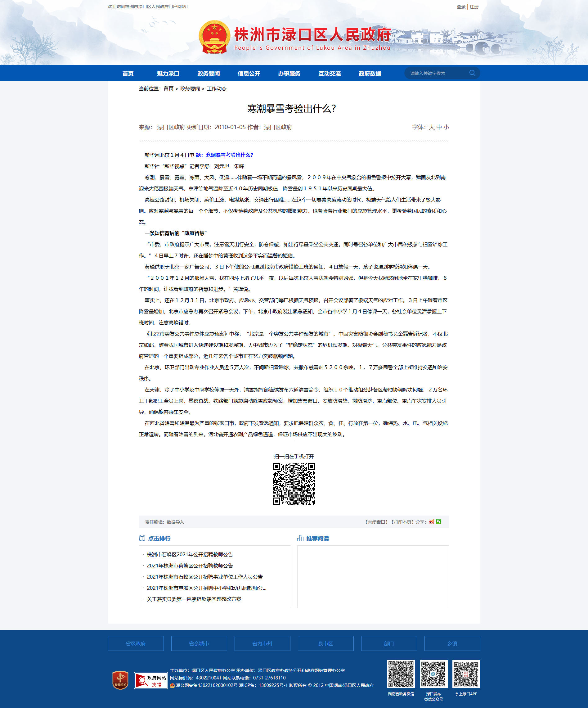
Task: Click the search magnifier icon
Action: [x=472, y=73]
